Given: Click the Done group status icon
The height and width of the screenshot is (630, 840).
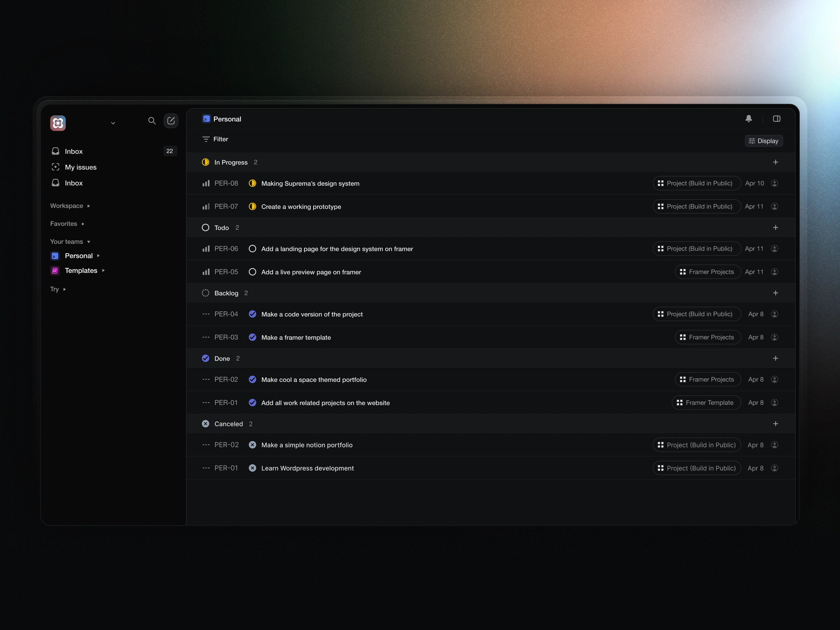Looking at the screenshot, I should (x=205, y=358).
